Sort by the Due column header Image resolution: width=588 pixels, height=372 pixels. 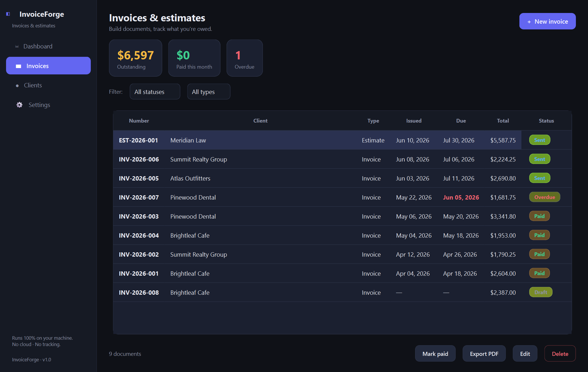coord(461,121)
